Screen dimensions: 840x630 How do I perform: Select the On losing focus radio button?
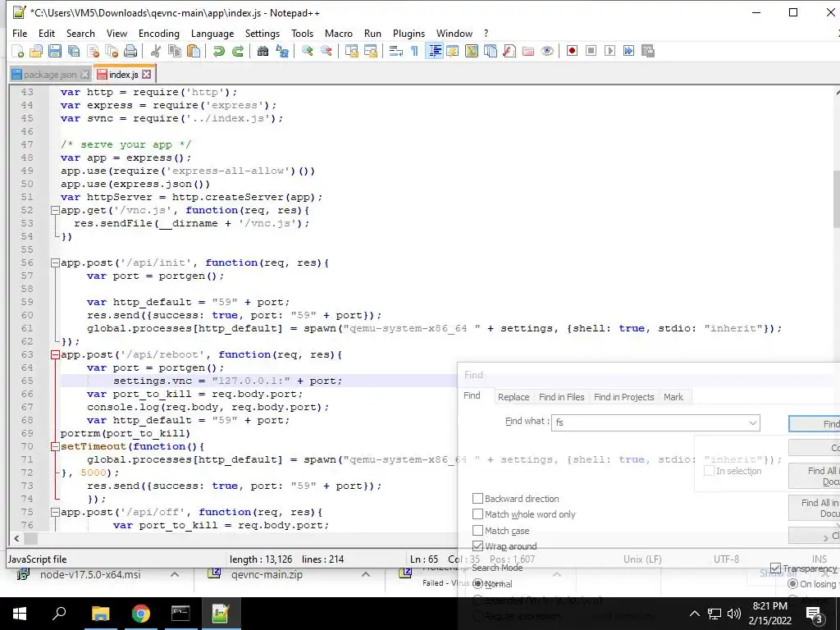click(793, 583)
